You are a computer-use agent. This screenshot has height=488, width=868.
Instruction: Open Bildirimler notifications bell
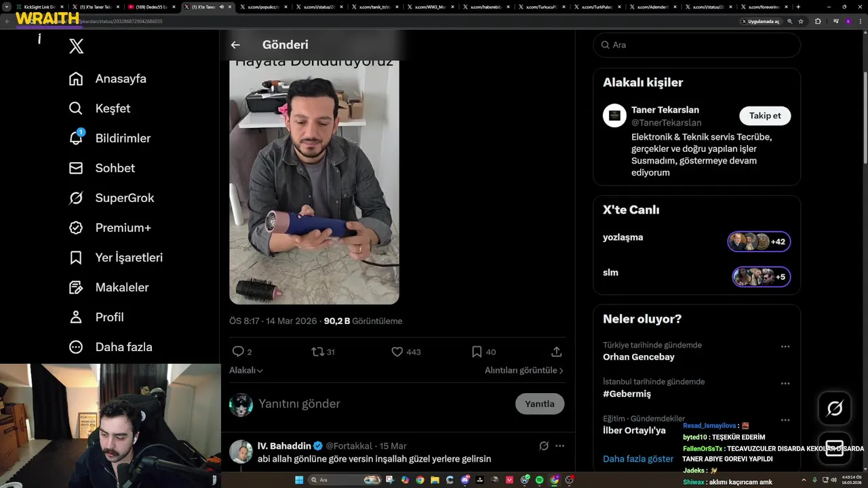tap(76, 138)
